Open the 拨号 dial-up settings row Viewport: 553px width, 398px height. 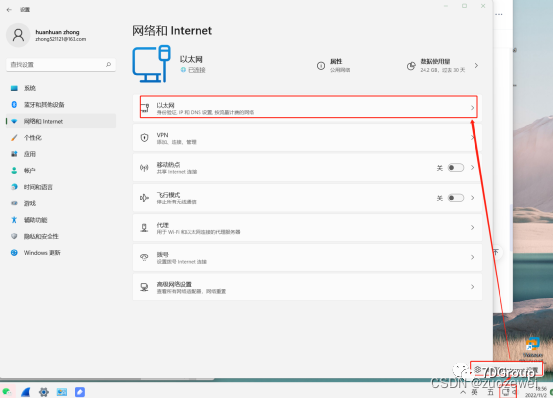tap(307, 257)
